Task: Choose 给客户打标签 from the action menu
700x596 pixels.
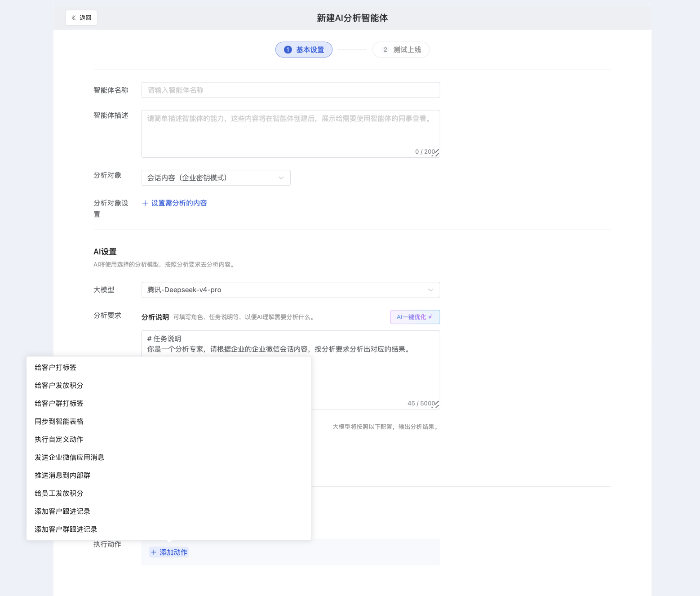Action: tap(169, 368)
